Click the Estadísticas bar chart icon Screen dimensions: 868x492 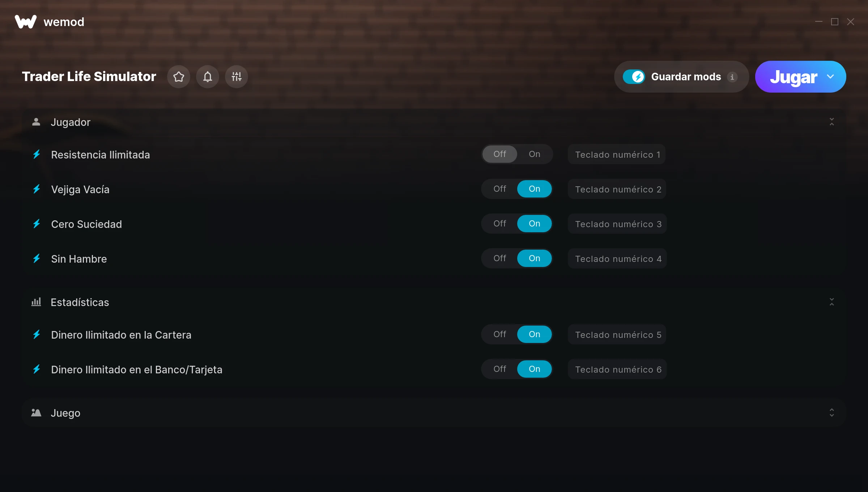pos(36,302)
